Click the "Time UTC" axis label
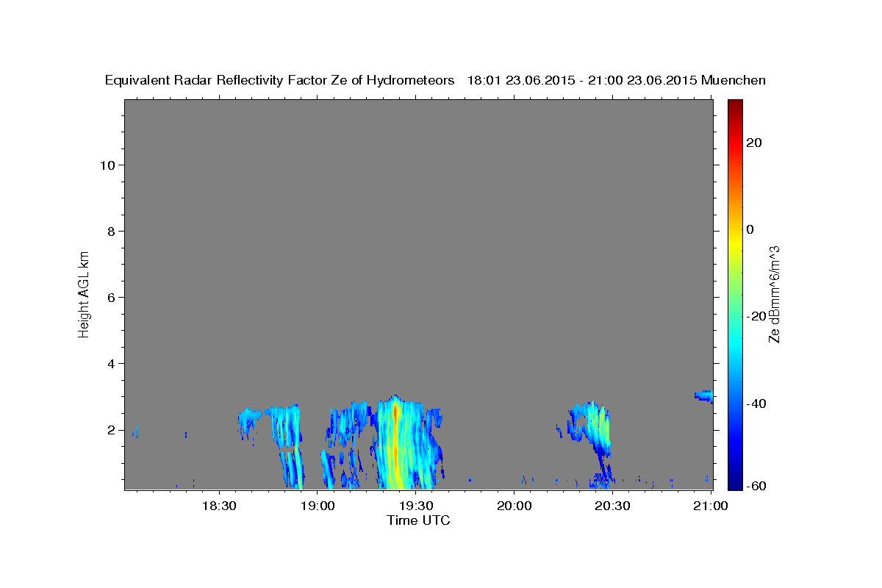Screen dimensions: 882x588 click(x=418, y=520)
